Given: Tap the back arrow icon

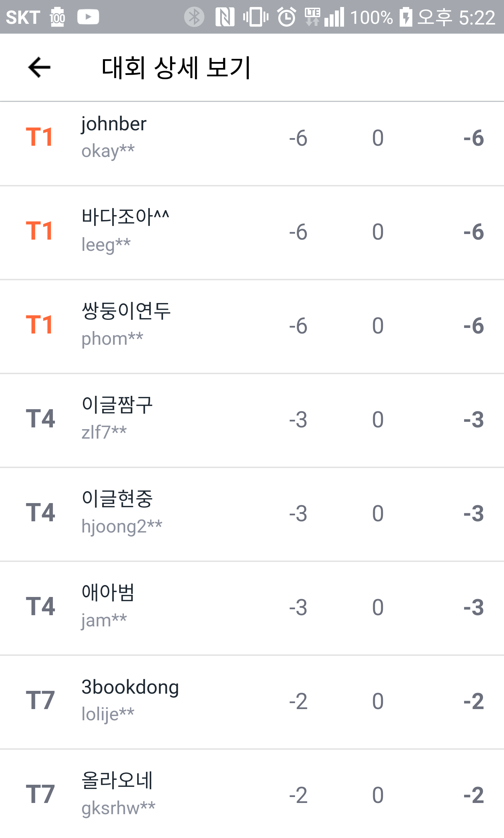Looking at the screenshot, I should [x=39, y=67].
